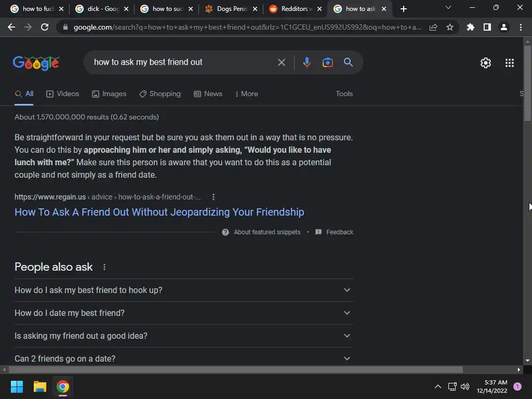532x399 pixels.
Task: Go back to the previous page
Action: click(11, 27)
